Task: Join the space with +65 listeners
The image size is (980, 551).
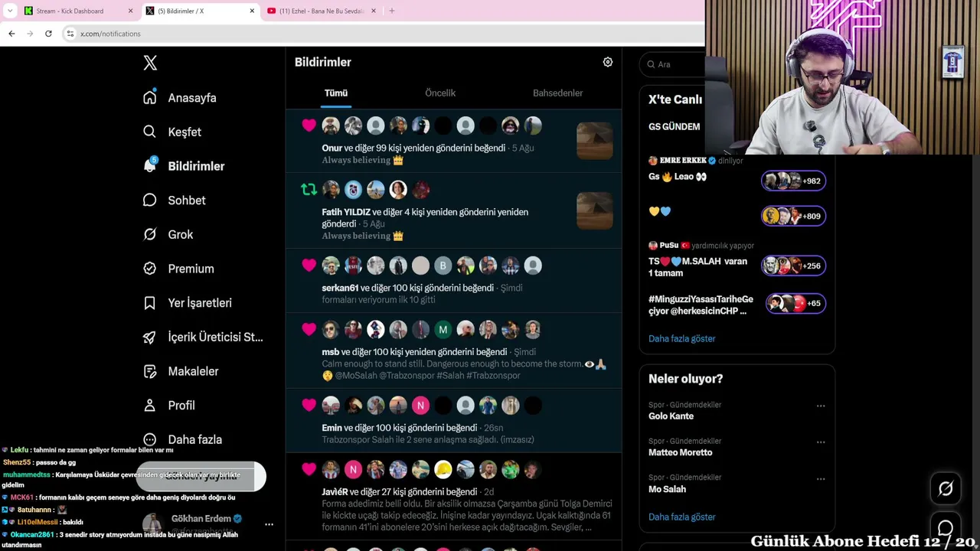Action: [795, 303]
